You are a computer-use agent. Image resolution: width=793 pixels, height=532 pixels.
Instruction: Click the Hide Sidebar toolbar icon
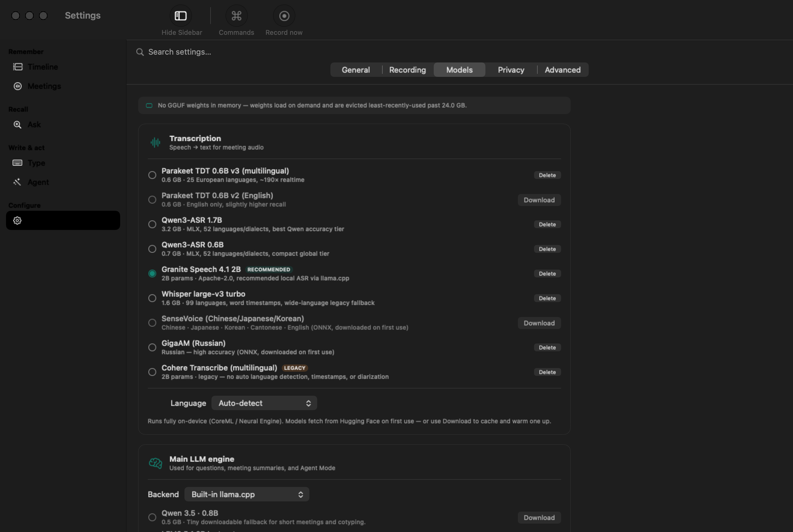(x=181, y=16)
